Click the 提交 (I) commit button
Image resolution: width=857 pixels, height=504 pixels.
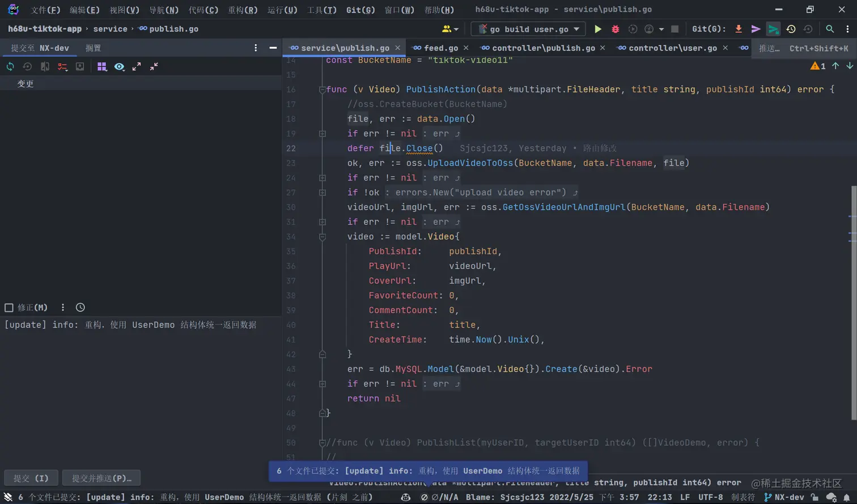pyautogui.click(x=31, y=478)
